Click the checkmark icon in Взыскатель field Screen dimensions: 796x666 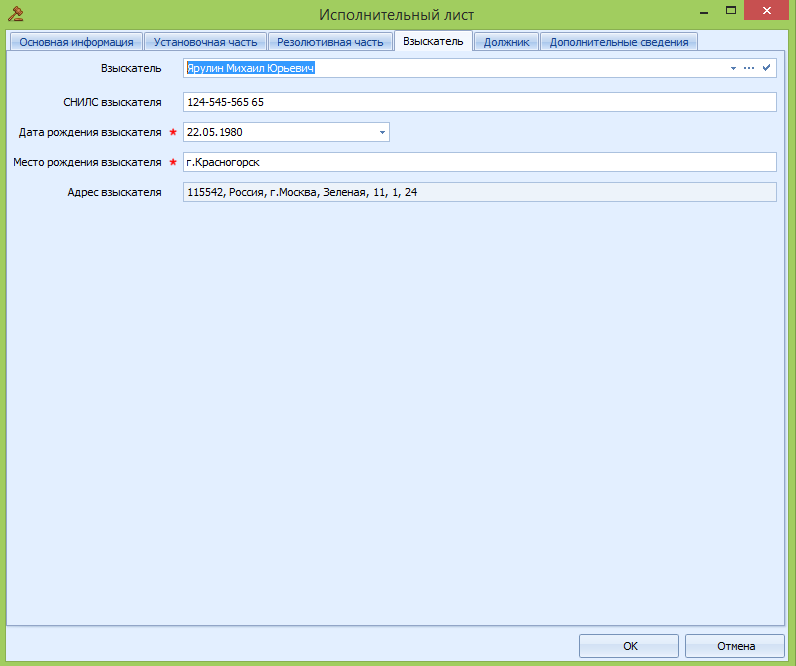[x=767, y=68]
